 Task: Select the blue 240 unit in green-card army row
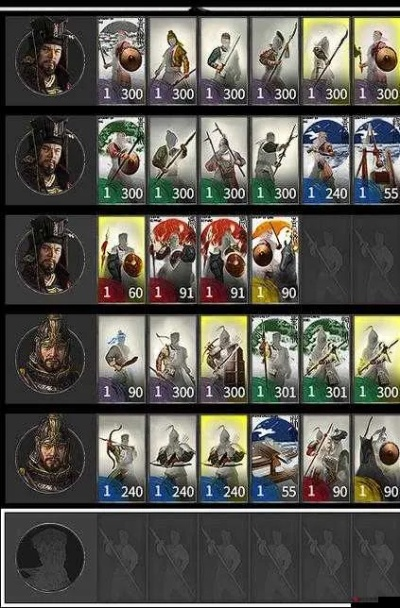click(326, 160)
